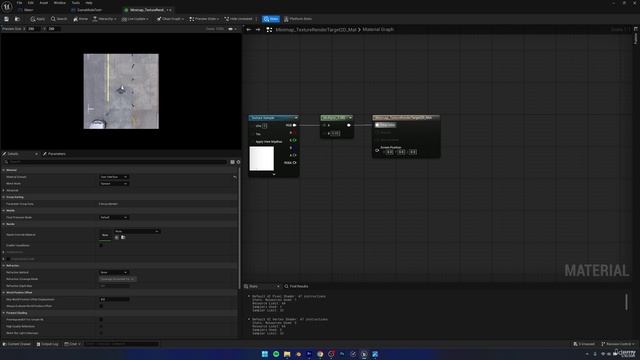
Task: Click the Material Graph breadcrumb link
Action: [378, 29]
